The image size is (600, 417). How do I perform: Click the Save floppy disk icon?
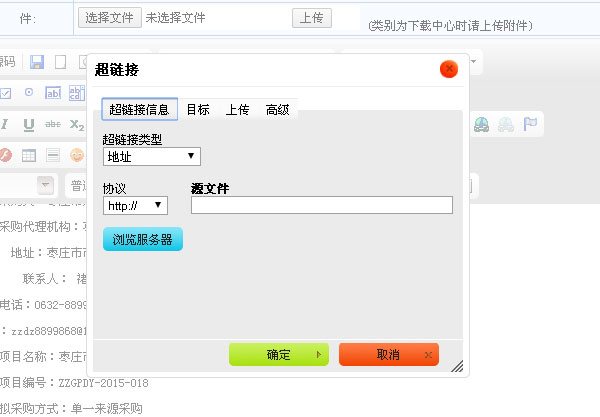37,62
